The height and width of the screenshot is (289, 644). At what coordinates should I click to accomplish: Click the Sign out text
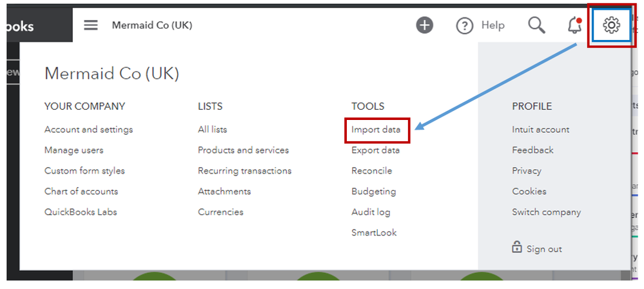pyautogui.click(x=544, y=249)
